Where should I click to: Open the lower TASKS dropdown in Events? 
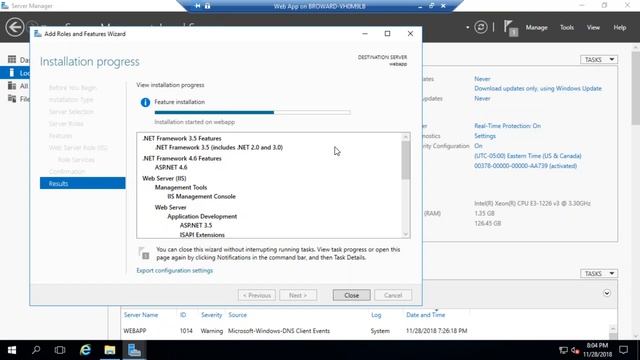point(599,273)
